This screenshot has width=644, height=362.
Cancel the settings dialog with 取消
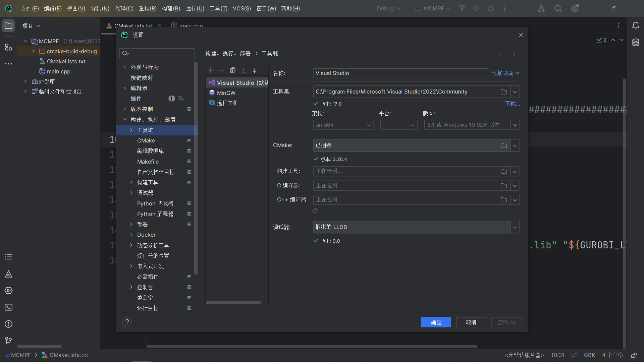click(471, 322)
